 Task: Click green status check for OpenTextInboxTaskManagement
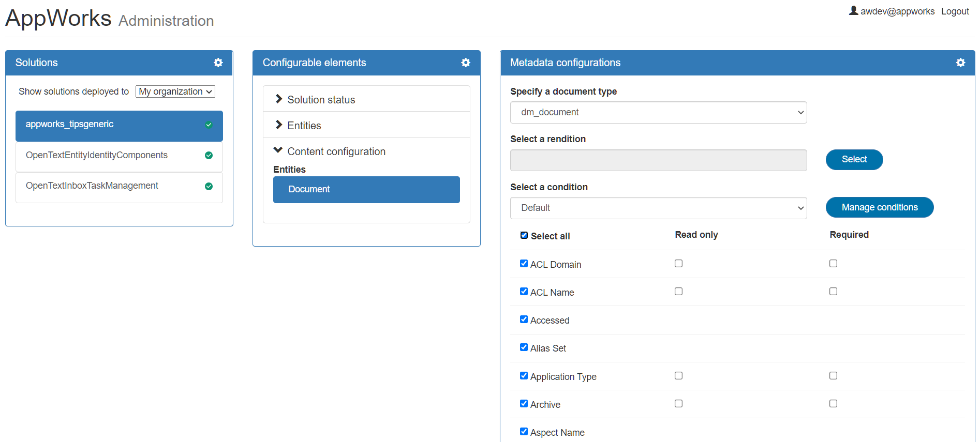209,186
